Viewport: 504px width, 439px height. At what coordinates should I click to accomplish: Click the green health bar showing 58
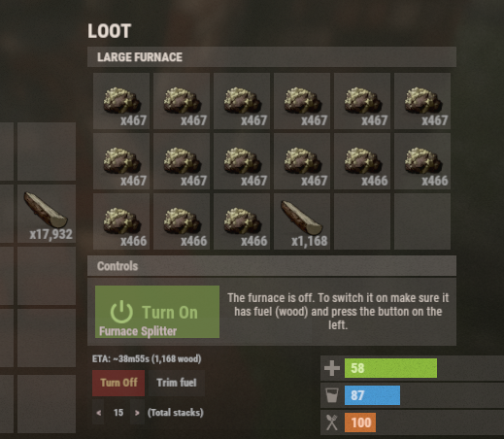click(390, 368)
